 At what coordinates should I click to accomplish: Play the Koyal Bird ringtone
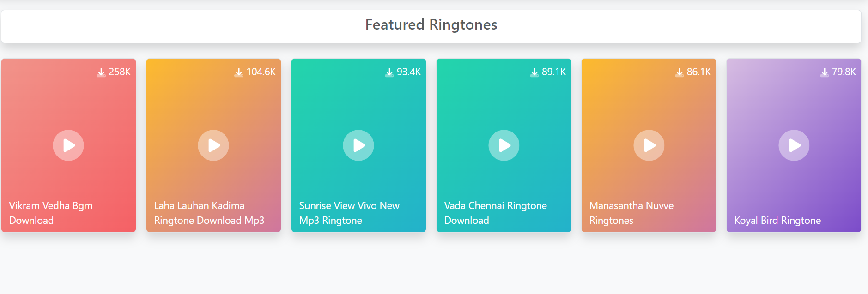pyautogui.click(x=794, y=145)
